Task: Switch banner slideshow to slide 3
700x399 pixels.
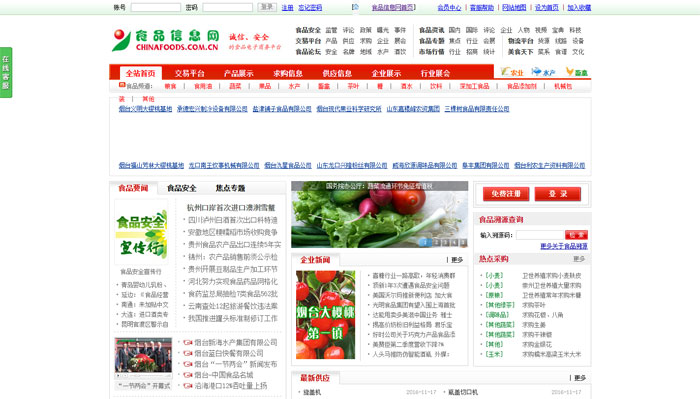Action: [445, 242]
